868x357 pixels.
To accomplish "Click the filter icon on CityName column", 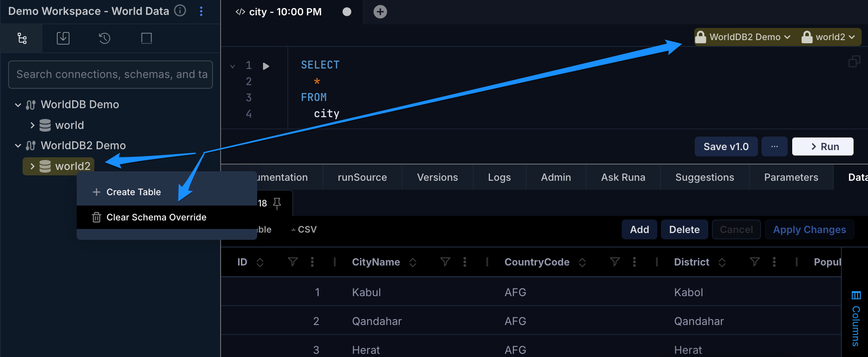I will click(x=445, y=262).
